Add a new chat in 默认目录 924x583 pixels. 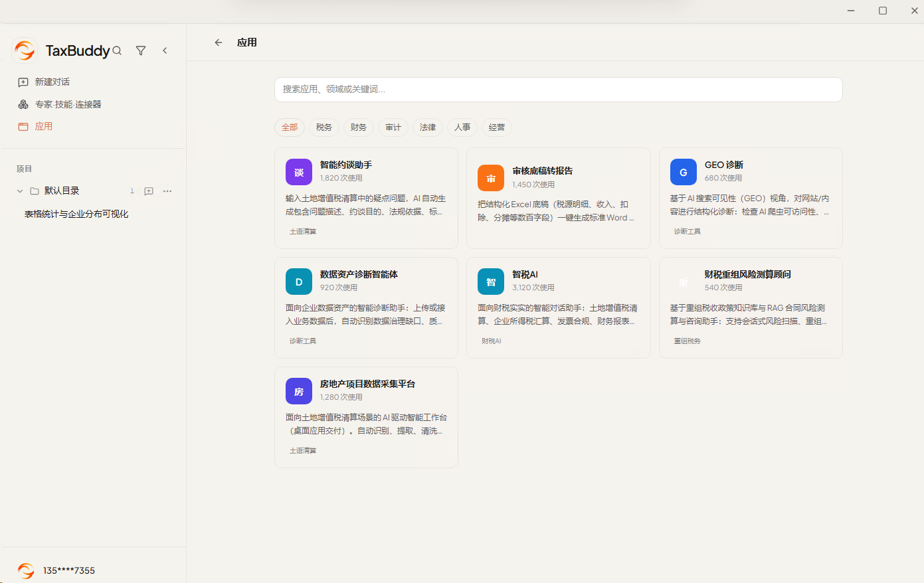coord(149,191)
